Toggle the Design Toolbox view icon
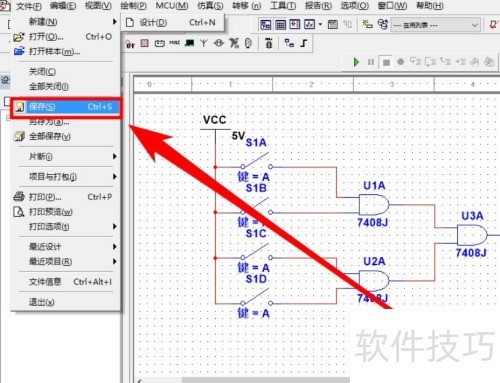 coord(266,25)
